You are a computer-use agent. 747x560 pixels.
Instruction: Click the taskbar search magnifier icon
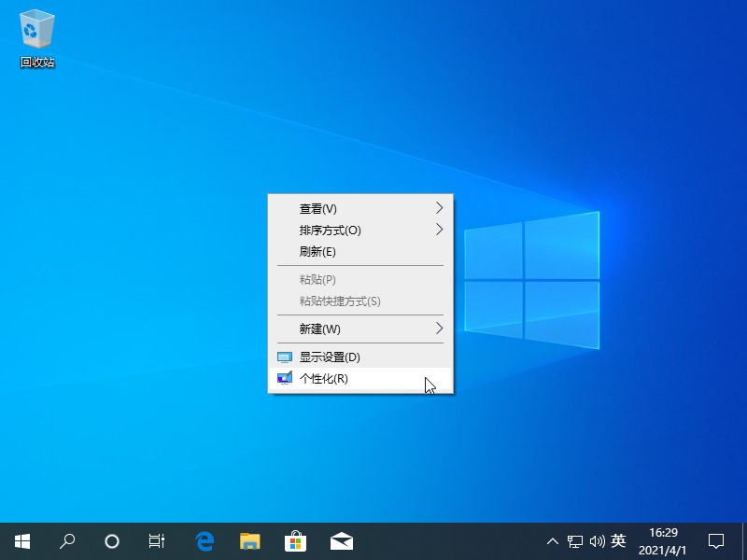pyautogui.click(x=67, y=540)
